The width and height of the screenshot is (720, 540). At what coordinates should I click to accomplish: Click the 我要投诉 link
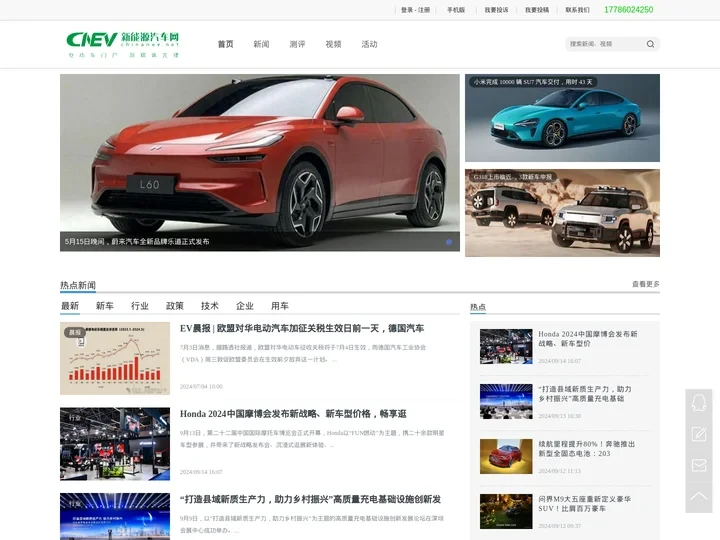(x=496, y=10)
